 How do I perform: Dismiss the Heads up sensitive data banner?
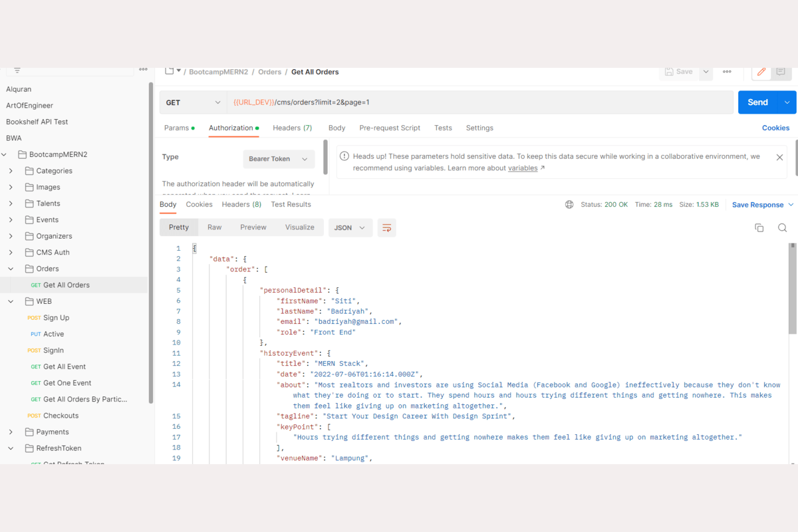point(779,158)
